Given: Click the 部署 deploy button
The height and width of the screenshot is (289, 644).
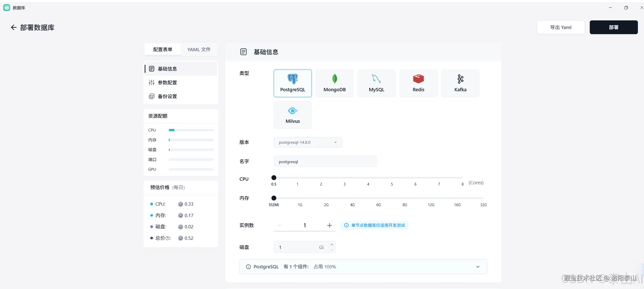Looking at the screenshot, I should (613, 27).
